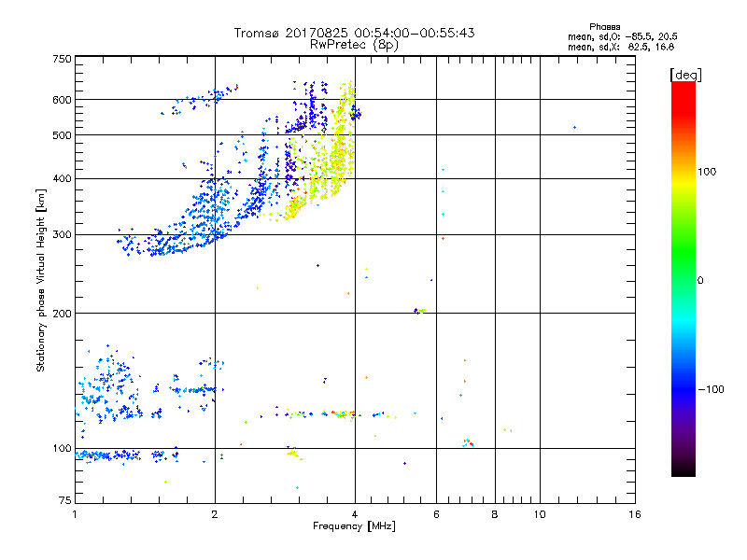
Task: Pick the green band at 0 degrees
Action: coord(684,280)
